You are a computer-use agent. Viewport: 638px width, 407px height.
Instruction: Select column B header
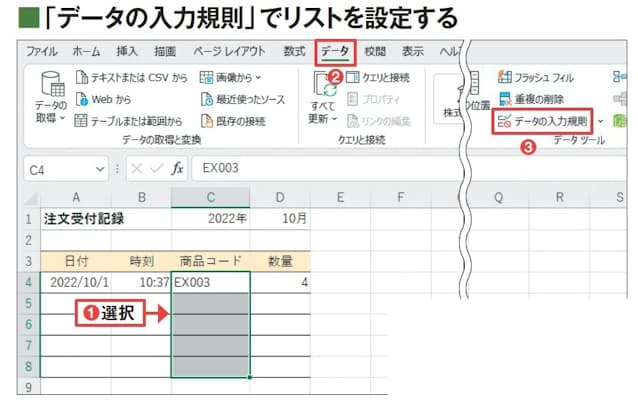coord(142,198)
